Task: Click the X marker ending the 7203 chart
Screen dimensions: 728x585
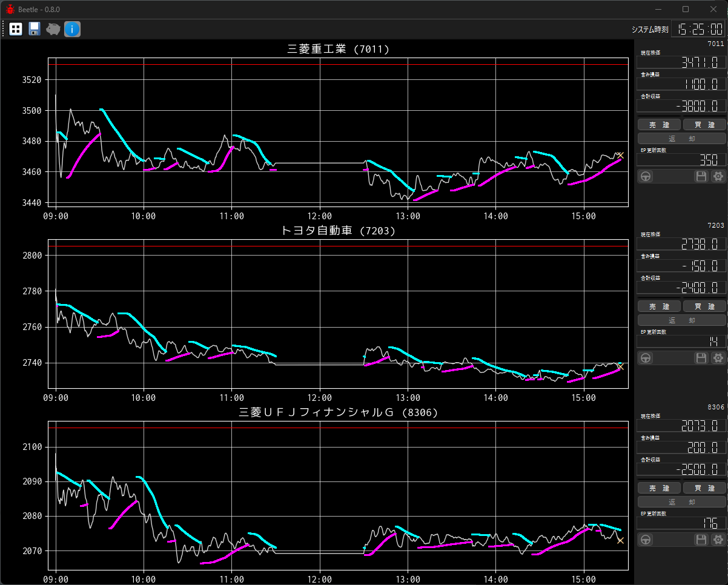Action: pyautogui.click(x=620, y=366)
